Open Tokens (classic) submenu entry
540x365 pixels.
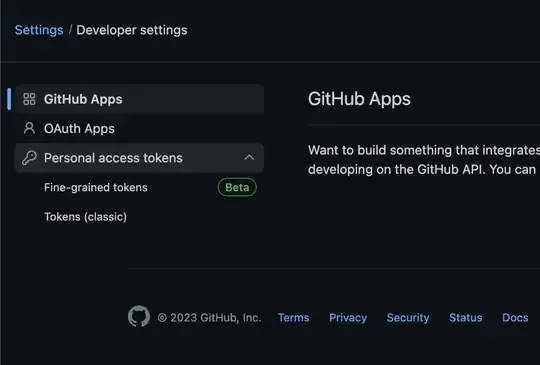tap(85, 217)
